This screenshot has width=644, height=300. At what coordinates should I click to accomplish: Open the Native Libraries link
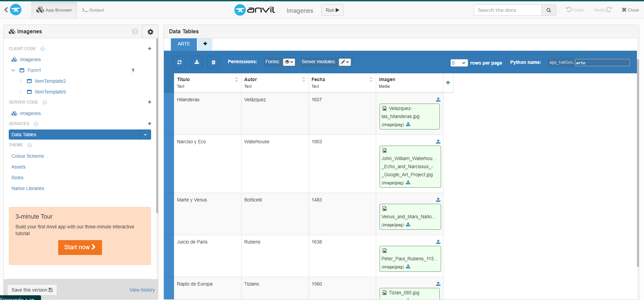28,188
